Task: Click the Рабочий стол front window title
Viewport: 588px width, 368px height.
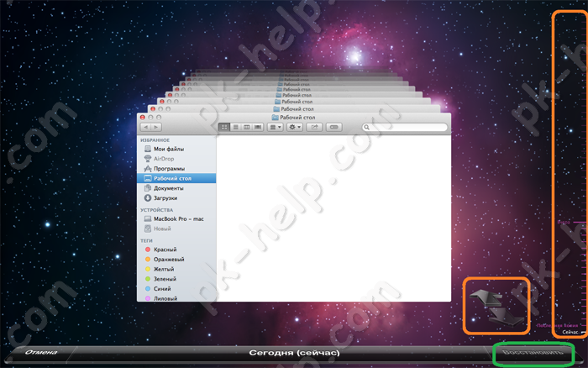Action: pyautogui.click(x=297, y=118)
